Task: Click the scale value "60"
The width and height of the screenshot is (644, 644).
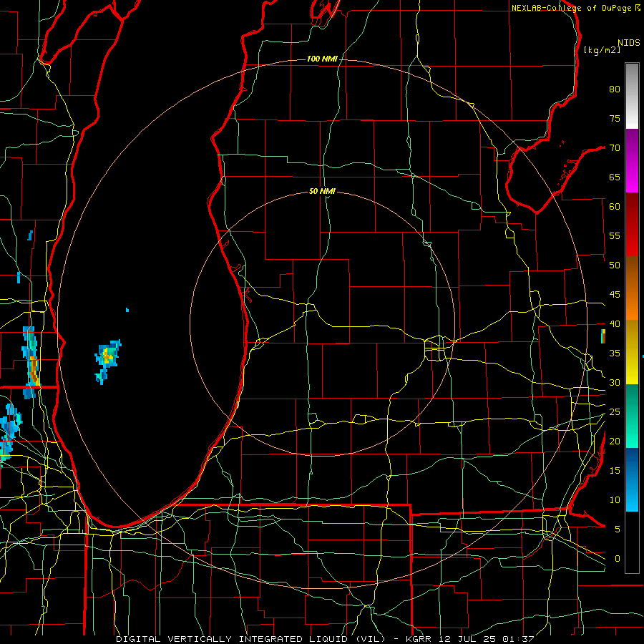Action: (615, 207)
